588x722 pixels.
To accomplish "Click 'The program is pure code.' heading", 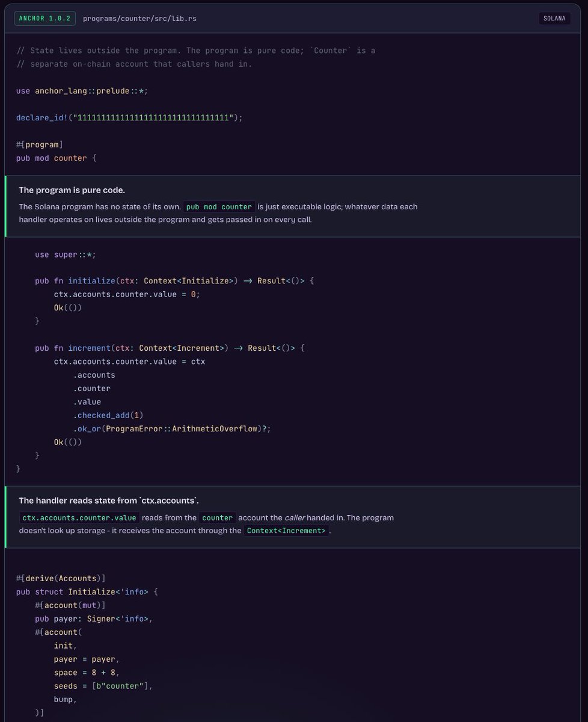I will tap(72, 190).
